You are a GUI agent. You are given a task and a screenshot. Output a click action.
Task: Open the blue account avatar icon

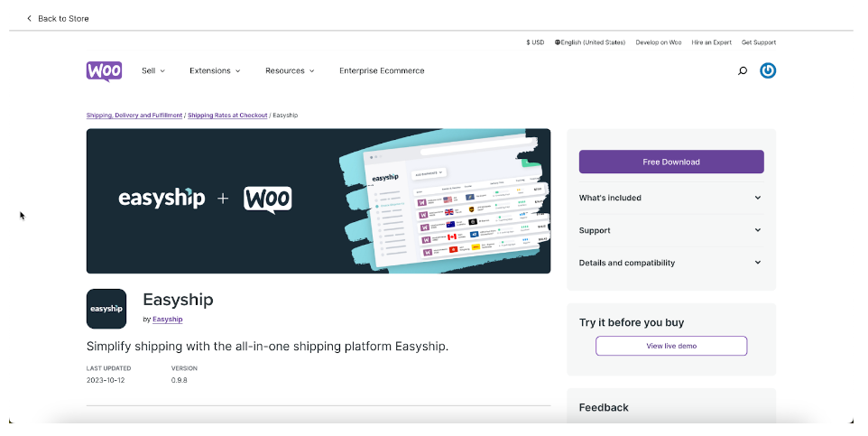click(x=767, y=70)
